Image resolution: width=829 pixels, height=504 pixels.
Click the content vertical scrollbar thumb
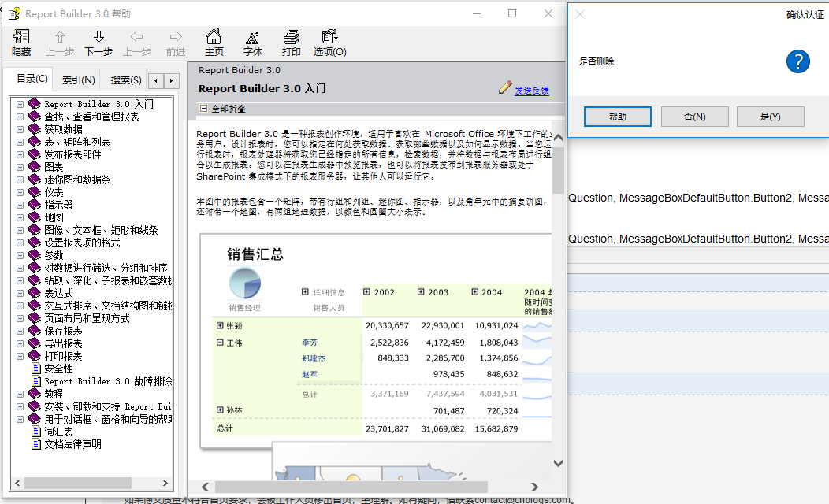pos(558,170)
